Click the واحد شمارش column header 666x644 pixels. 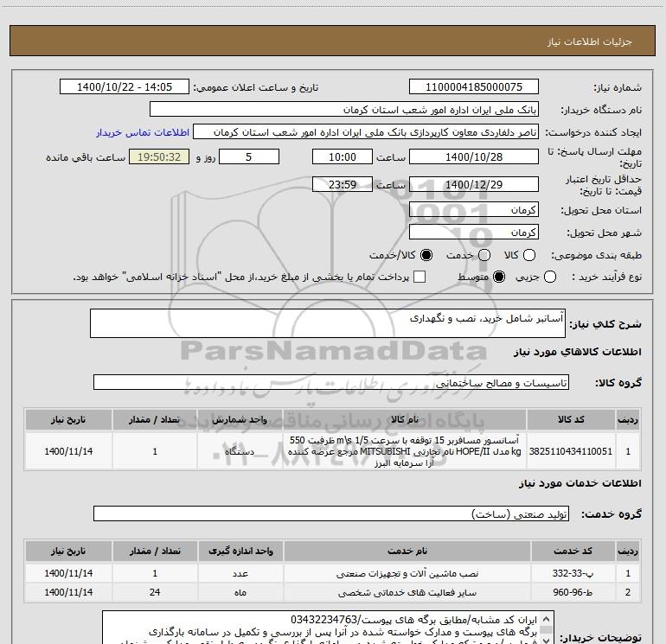coord(240,419)
